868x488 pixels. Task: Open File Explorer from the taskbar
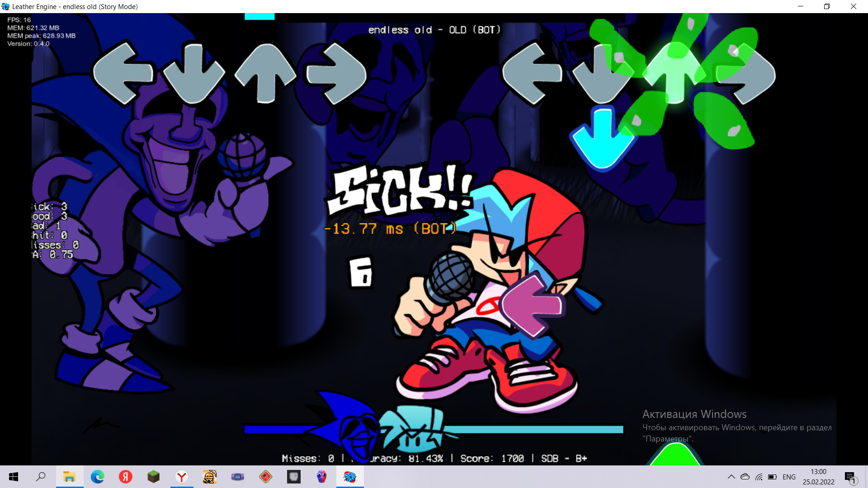click(x=69, y=477)
